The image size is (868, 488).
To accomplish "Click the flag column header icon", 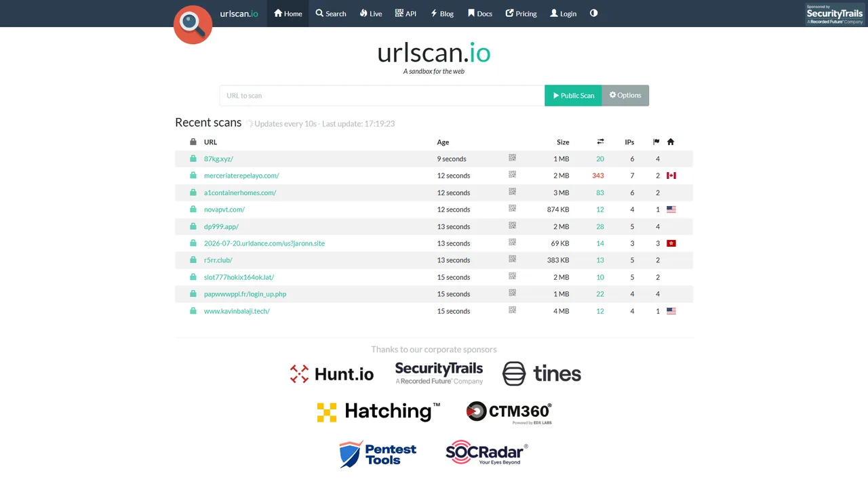I will [x=656, y=142].
